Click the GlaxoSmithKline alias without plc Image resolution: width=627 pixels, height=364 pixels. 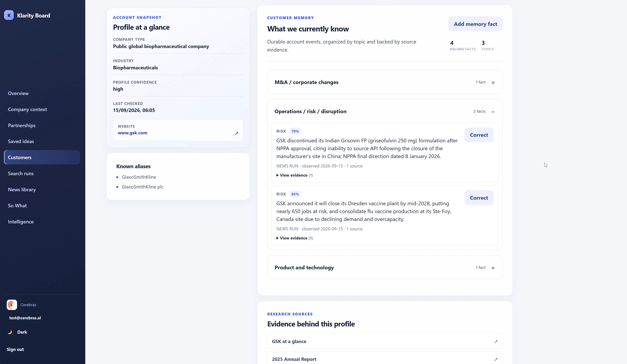(x=139, y=177)
